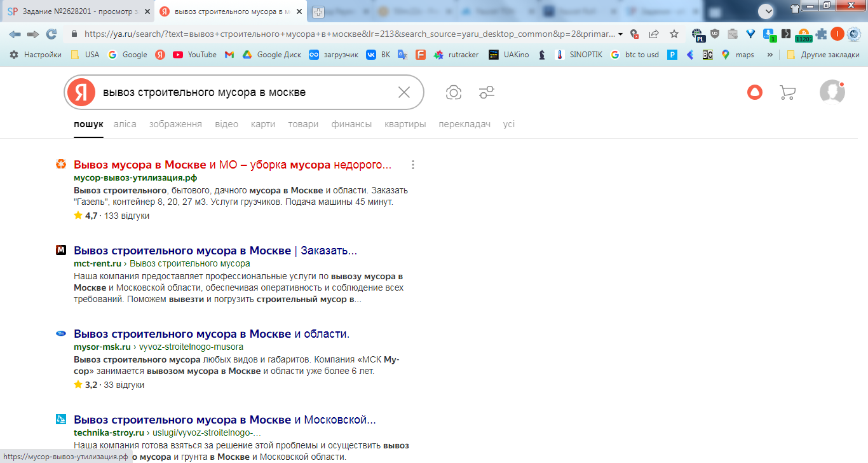868x463 pixels.
Task: Open the orange Chrome profile avatar
Action: pos(837,34)
